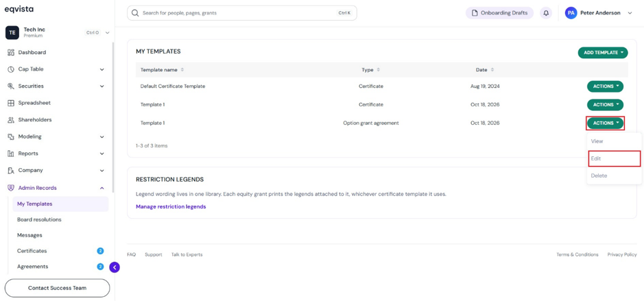Click Contact Success Team button
This screenshot has height=301, width=644.
pyautogui.click(x=57, y=288)
